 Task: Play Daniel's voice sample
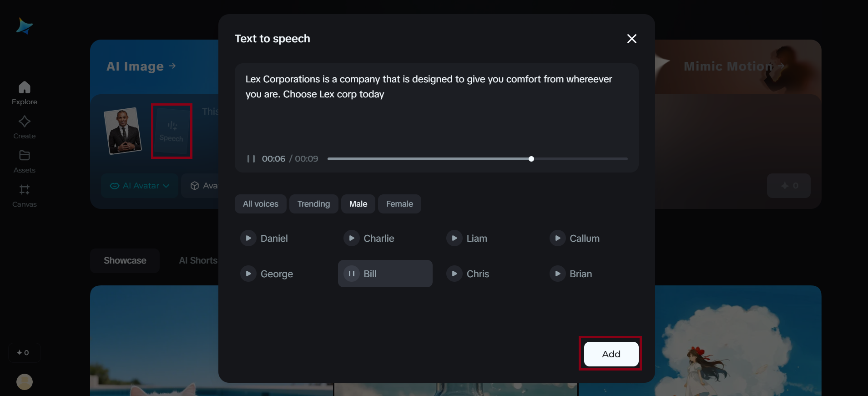248,238
